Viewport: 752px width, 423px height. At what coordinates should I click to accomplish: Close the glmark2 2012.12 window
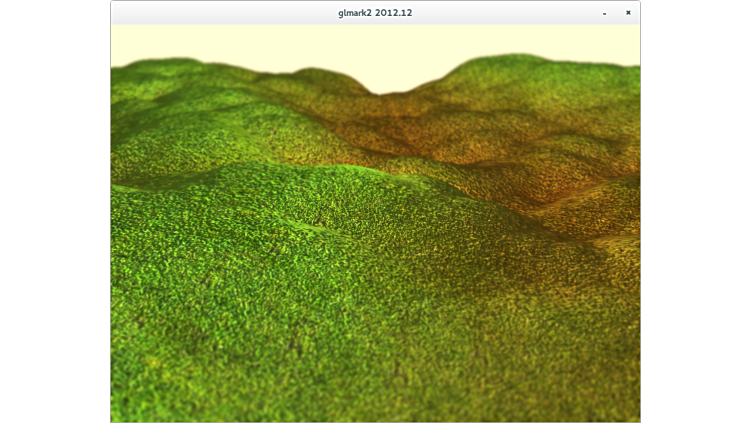tap(628, 13)
